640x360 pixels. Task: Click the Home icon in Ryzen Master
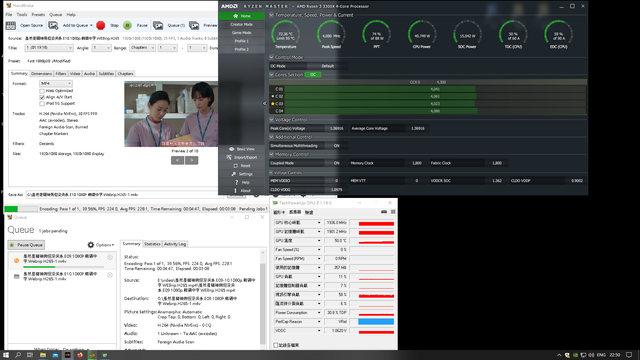pos(236,16)
